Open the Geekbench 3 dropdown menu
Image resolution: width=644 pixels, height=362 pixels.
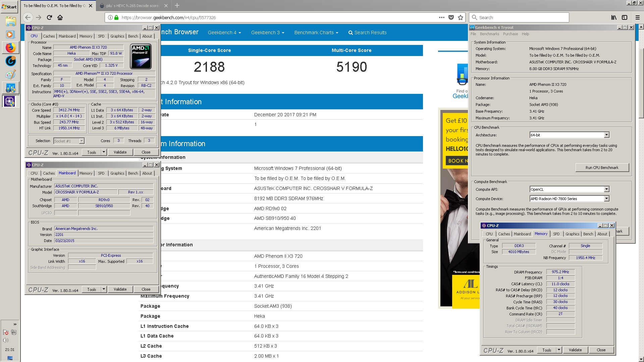tap(267, 33)
